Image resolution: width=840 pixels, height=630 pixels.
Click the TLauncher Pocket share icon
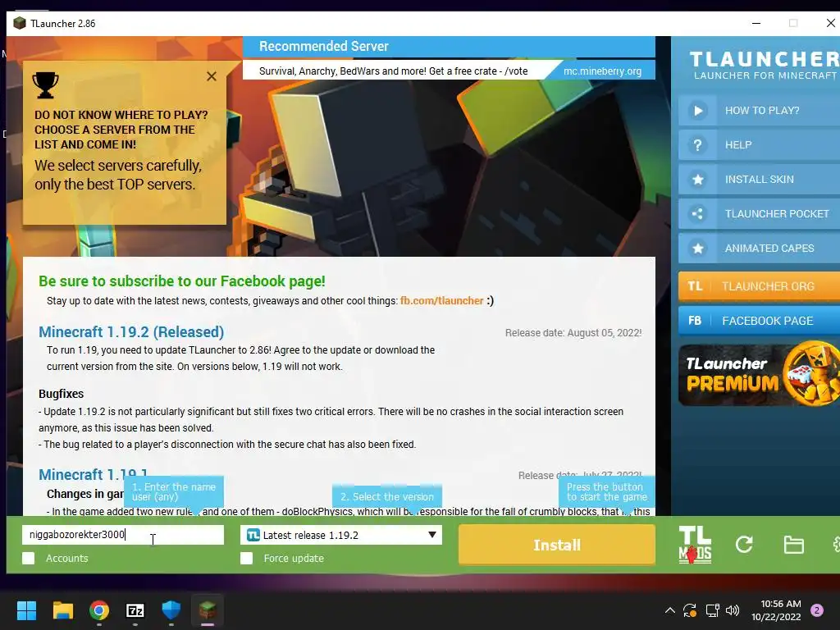click(697, 214)
